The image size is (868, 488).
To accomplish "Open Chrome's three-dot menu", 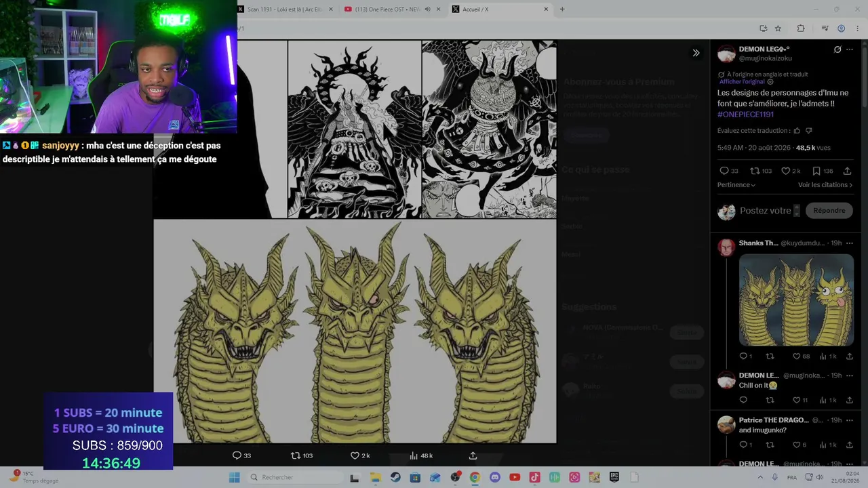I will 858,28.
